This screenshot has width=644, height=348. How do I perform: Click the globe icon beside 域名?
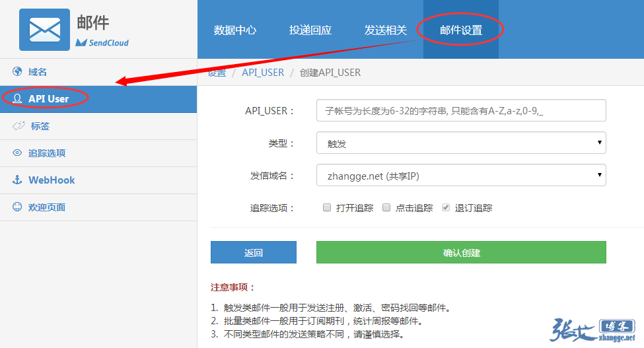[17, 71]
